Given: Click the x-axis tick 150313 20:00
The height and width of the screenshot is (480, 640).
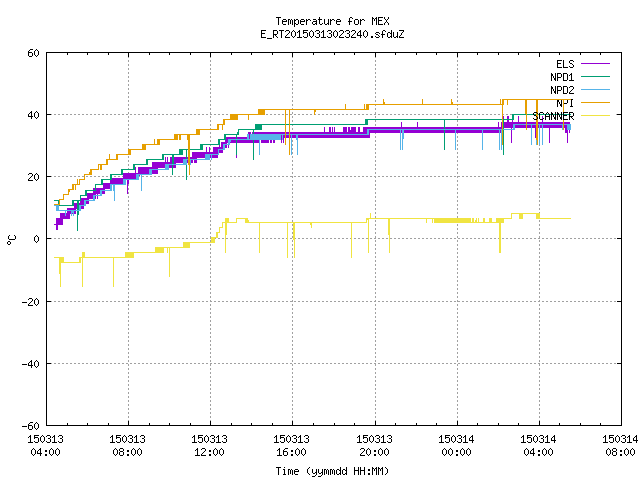Looking at the screenshot, I should coord(374,446).
